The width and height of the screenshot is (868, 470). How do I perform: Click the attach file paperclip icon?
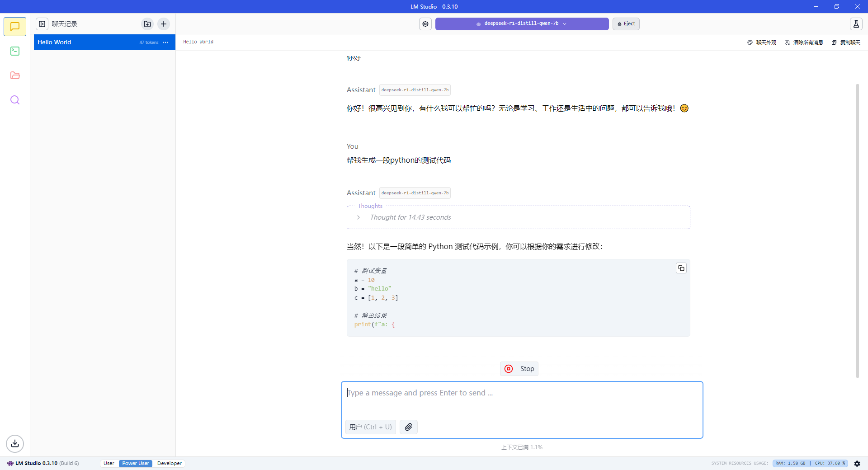[x=408, y=427]
